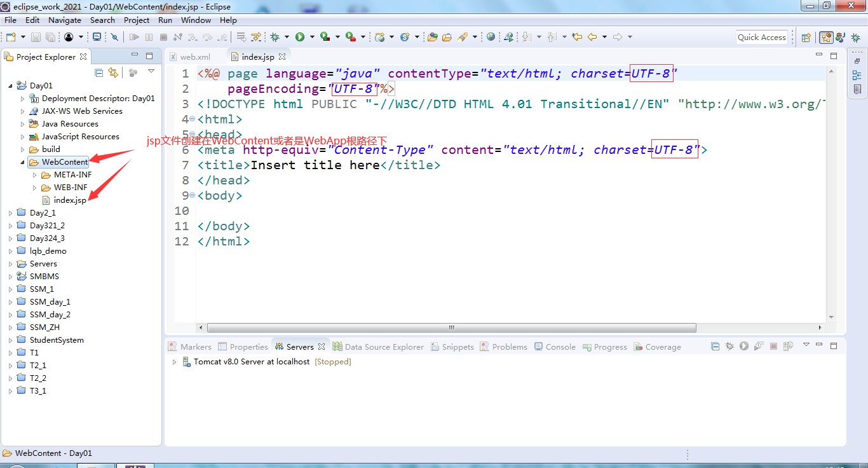The width and height of the screenshot is (868, 468).
Task: Click Start the server icon in Servers view
Action: (744, 347)
